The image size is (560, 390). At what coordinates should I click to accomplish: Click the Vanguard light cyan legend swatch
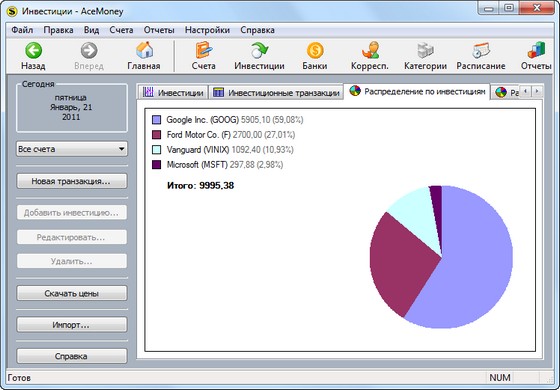[156, 150]
